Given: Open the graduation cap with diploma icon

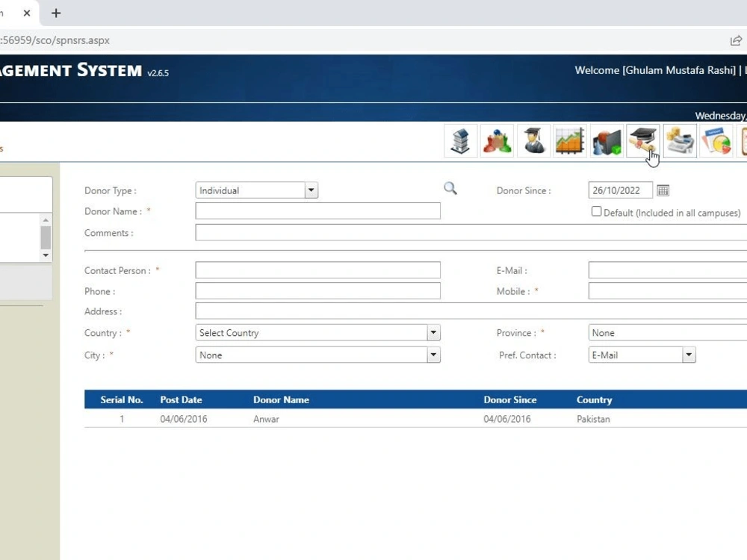Looking at the screenshot, I should pos(643,141).
